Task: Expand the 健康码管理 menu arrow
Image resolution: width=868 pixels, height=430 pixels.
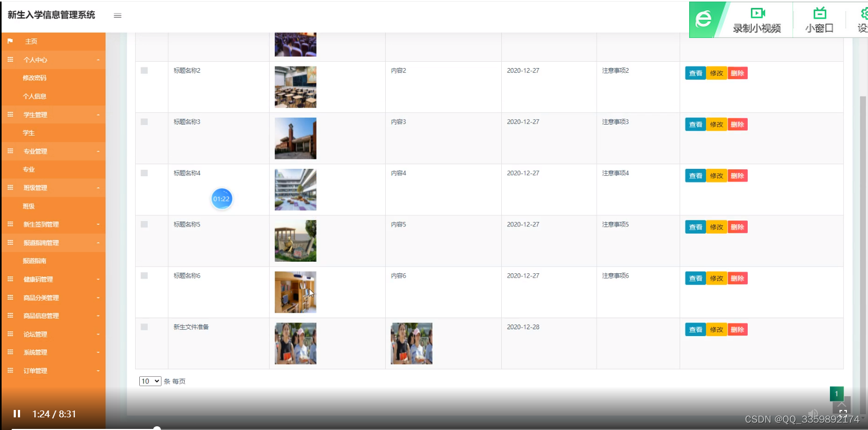Action: point(98,279)
